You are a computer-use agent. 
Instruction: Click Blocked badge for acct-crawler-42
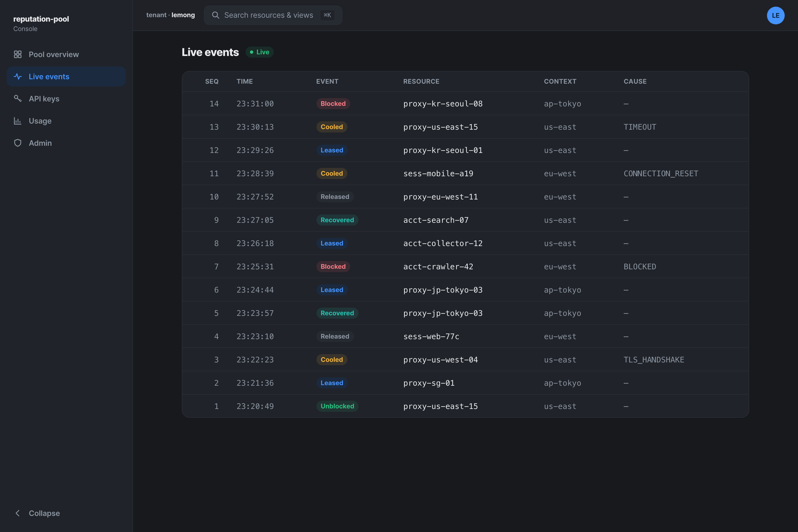[x=333, y=266]
